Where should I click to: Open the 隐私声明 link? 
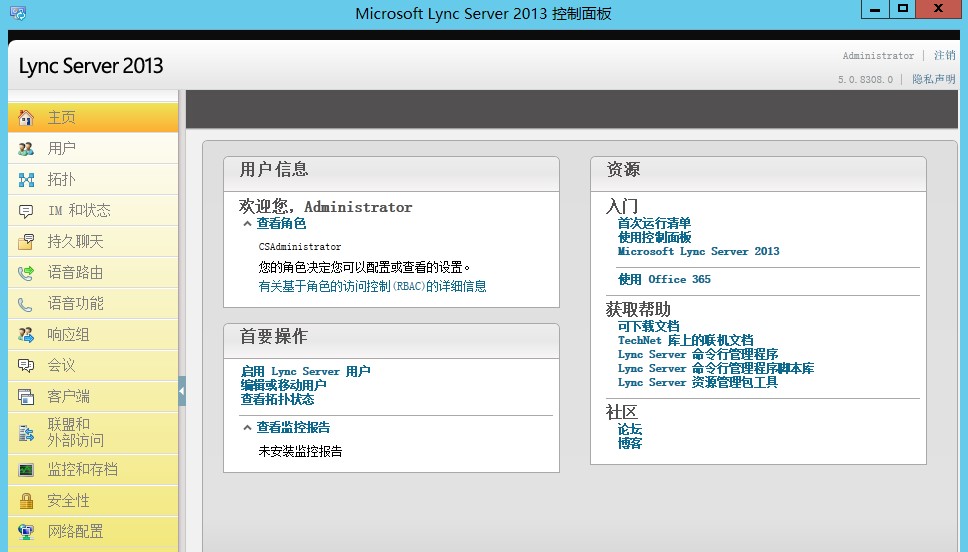pos(933,79)
